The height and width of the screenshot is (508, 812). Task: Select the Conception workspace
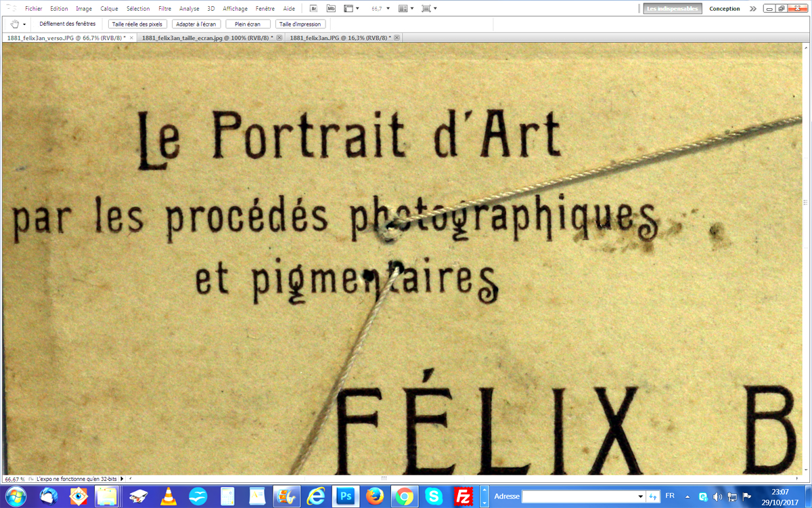(x=724, y=9)
